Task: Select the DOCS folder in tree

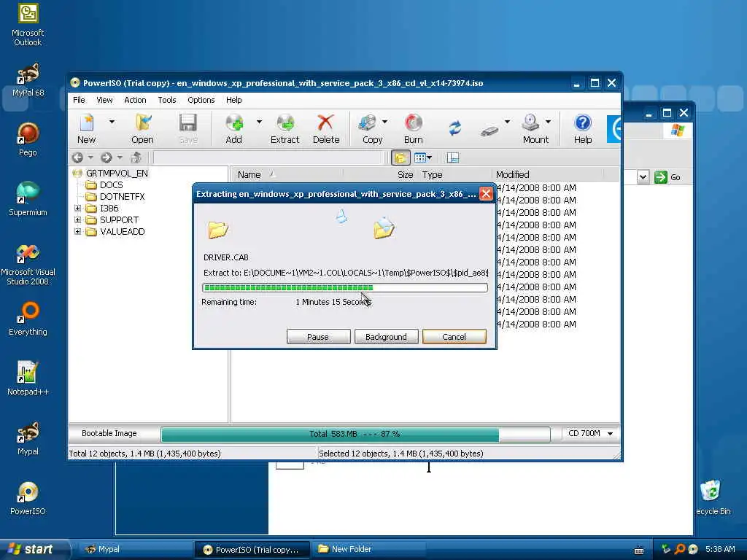Action: pyautogui.click(x=111, y=184)
